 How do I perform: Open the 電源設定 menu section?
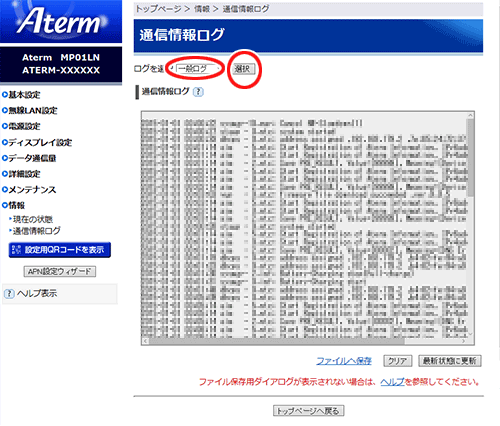(x=24, y=126)
